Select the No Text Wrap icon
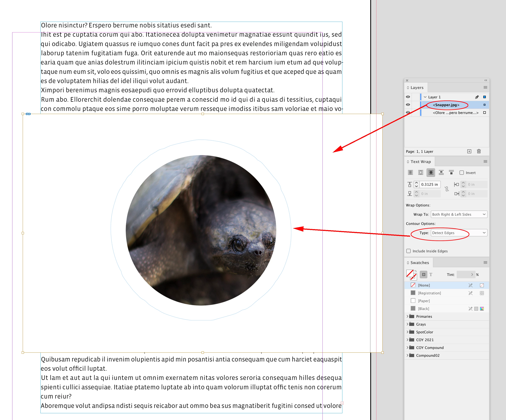This screenshot has height=420, width=506. click(410, 172)
